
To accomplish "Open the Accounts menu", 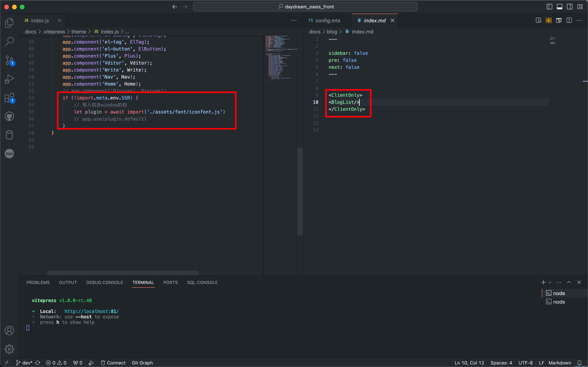I will pyautogui.click(x=9, y=330).
